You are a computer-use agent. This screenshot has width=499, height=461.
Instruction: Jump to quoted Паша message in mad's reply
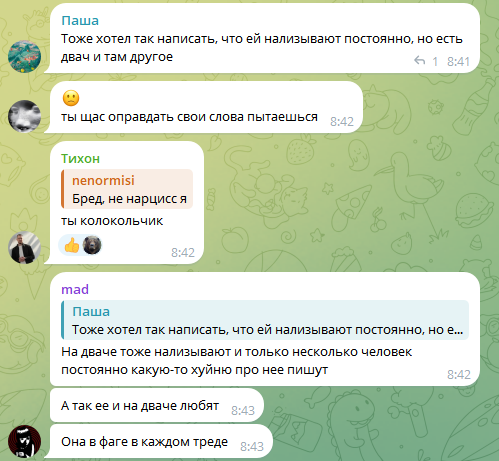[x=265, y=320]
